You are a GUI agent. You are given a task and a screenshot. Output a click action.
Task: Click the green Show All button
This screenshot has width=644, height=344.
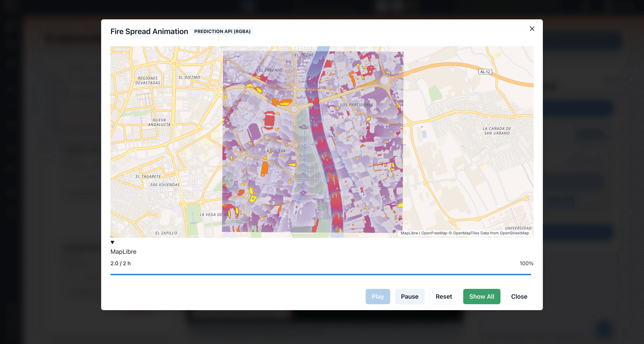[x=482, y=297]
